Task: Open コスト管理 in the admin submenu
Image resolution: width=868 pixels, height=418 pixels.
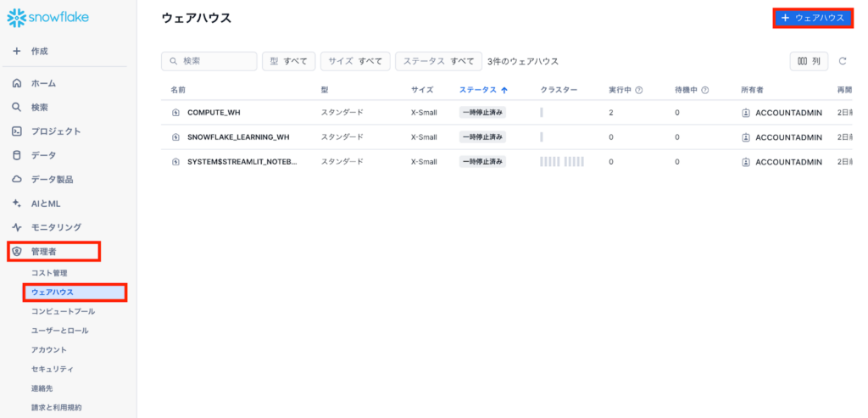Action: 49,273
